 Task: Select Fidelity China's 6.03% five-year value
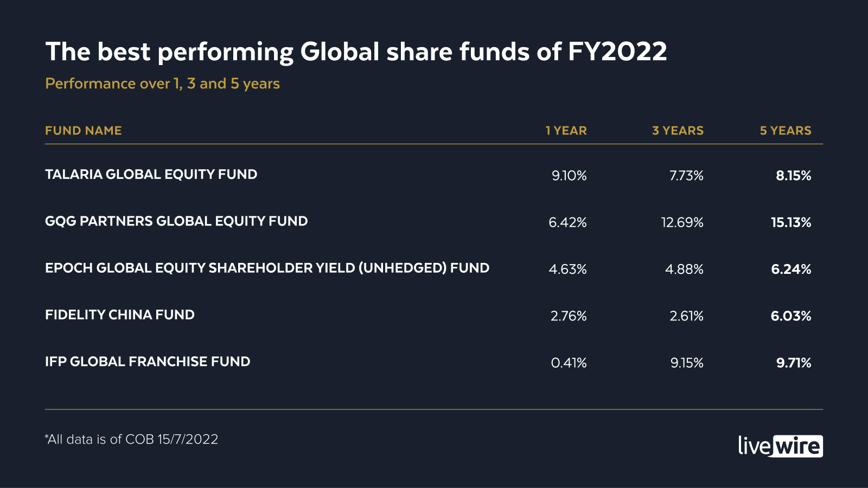(791, 316)
